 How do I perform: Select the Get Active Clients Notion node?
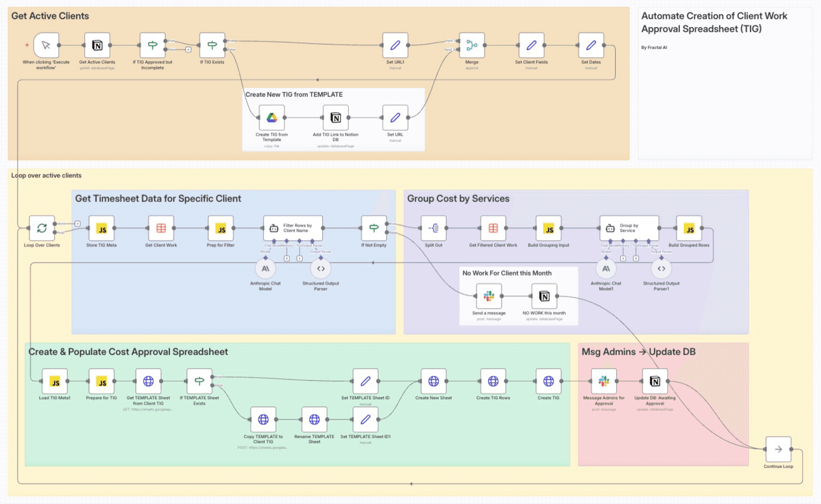97,45
